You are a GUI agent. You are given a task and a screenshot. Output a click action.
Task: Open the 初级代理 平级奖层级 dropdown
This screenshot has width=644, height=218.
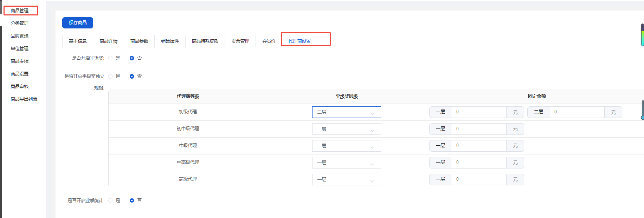346,112
